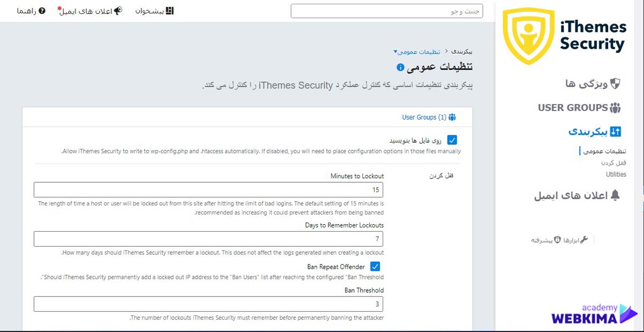
Task: Click the sliders icon next to پیکربندی
Action: tap(616, 131)
